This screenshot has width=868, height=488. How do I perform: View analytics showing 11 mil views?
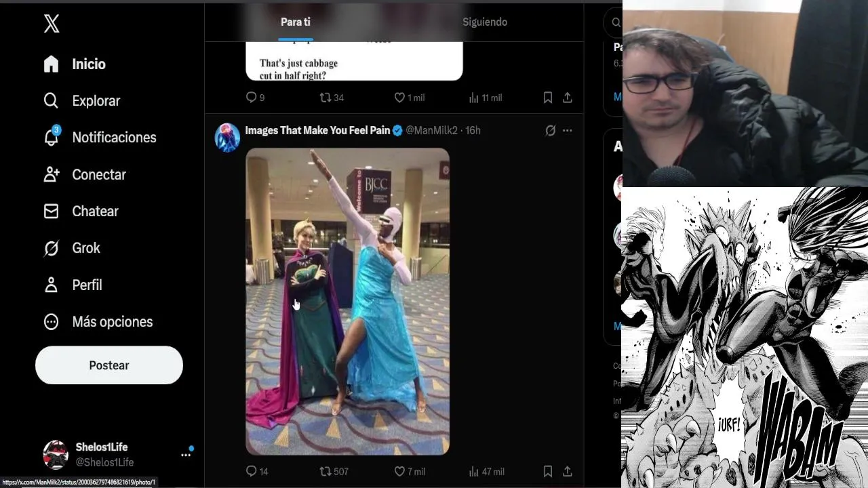pos(486,98)
